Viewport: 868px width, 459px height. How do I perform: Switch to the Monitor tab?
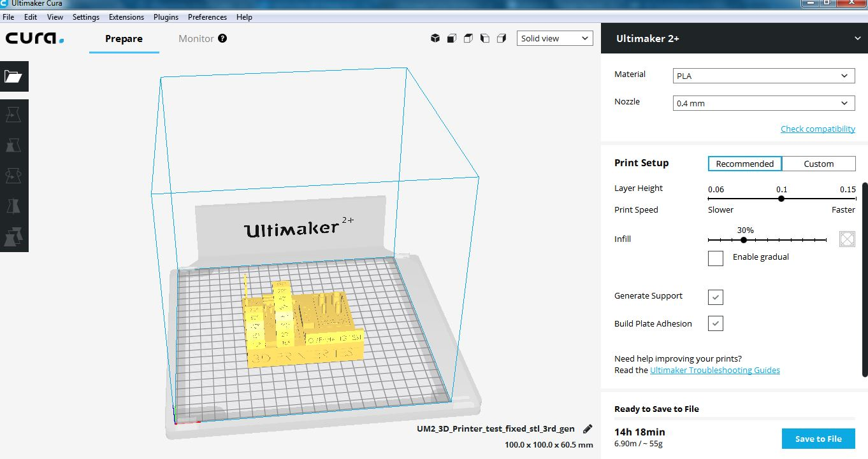tap(196, 39)
